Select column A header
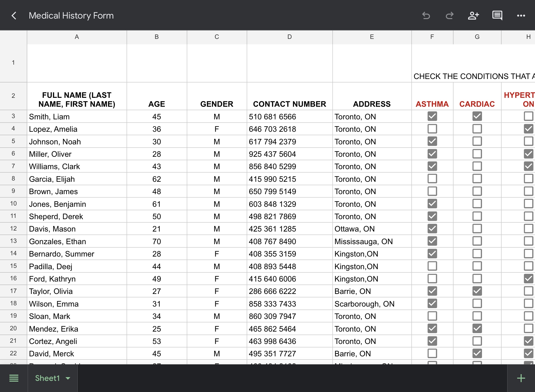 pyautogui.click(x=77, y=37)
